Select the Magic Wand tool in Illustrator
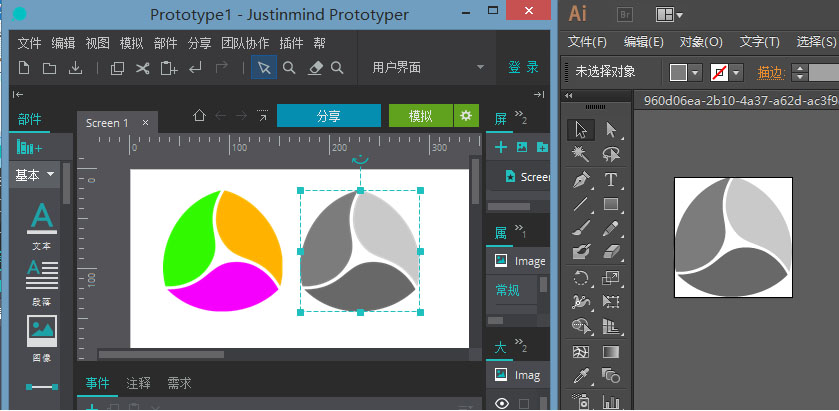 click(581, 154)
